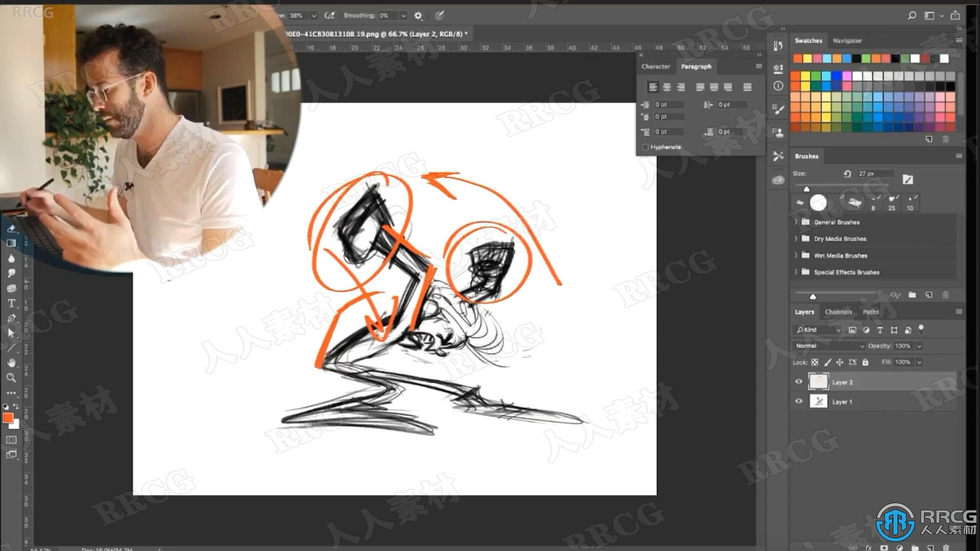Enable the Hyphenate checkbox
980x551 pixels.
click(x=645, y=147)
